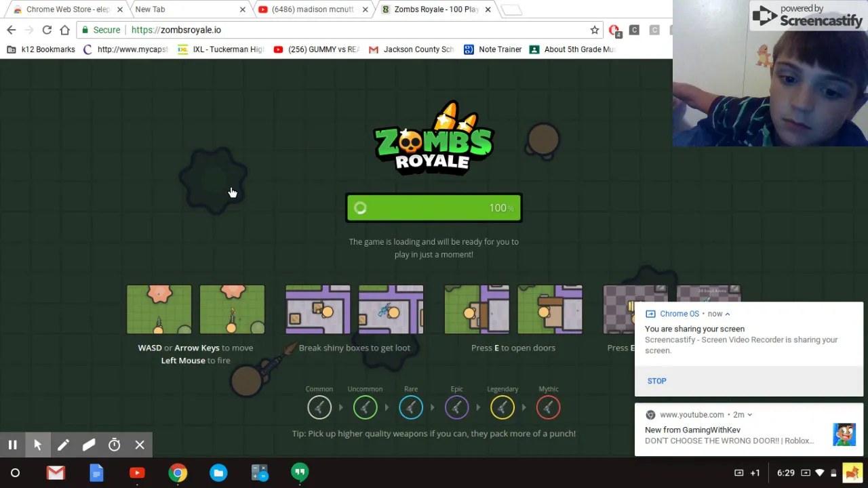Click the loot tutorial image with the gun
This screenshot has height=488, width=868.
click(391, 310)
